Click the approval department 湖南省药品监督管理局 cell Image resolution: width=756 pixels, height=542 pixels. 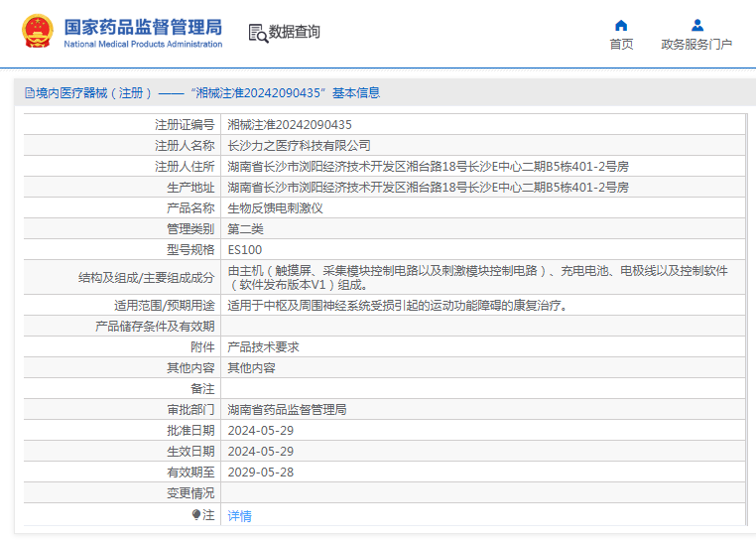(483, 409)
